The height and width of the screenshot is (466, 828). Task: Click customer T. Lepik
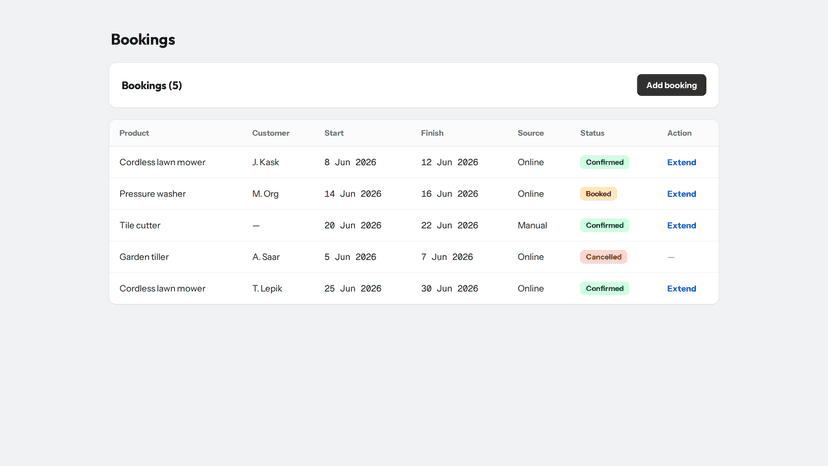click(267, 288)
